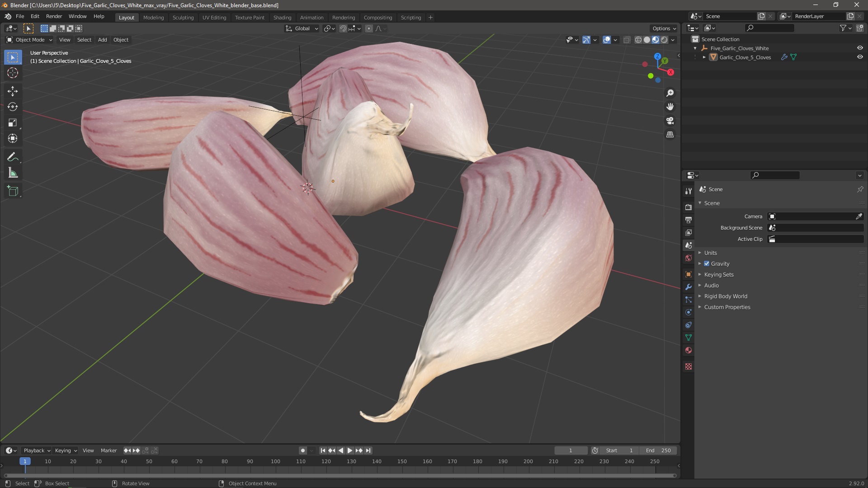Open the Modifier properties wrench tab

point(689,287)
